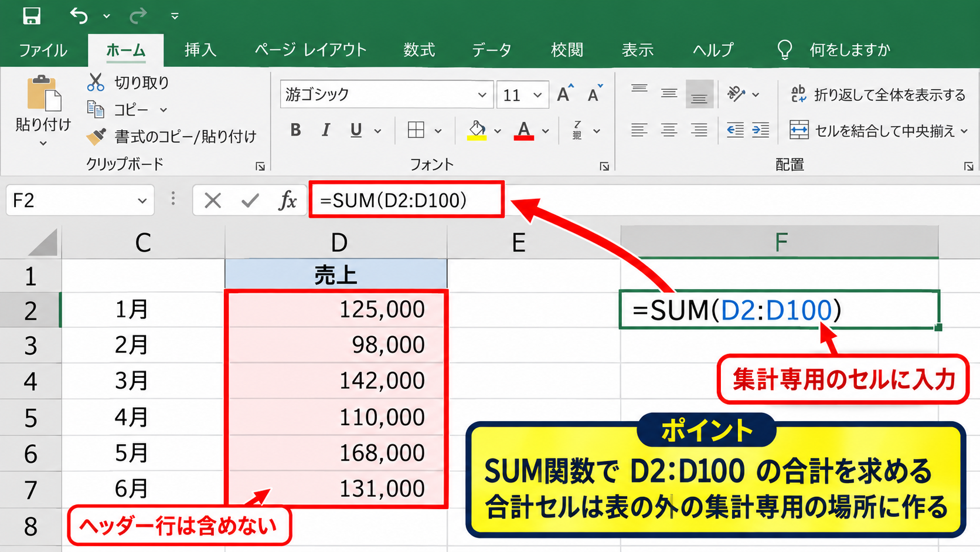This screenshot has height=552, width=980.
Task: Click the 貼り付け clipboard icon
Action: [x=43, y=94]
